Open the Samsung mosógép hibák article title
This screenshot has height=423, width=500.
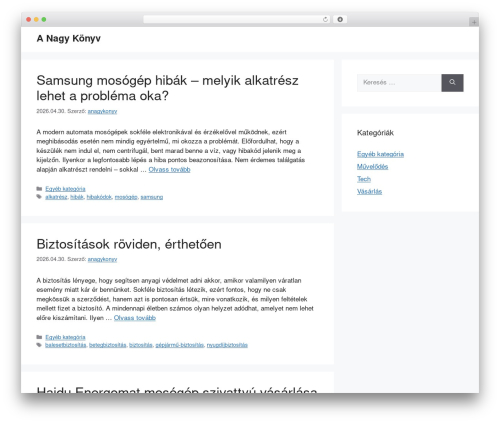167,88
